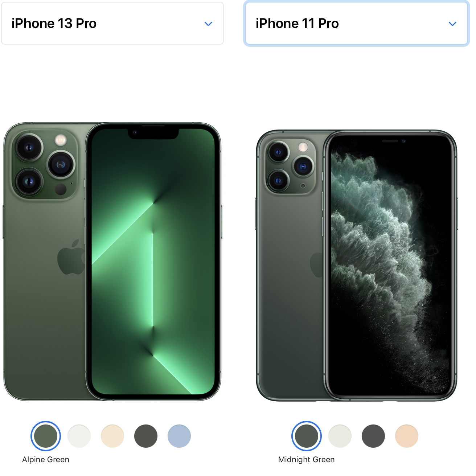
Task: Select the gold swatch for iPhone 13 Pro
Action: 112,436
